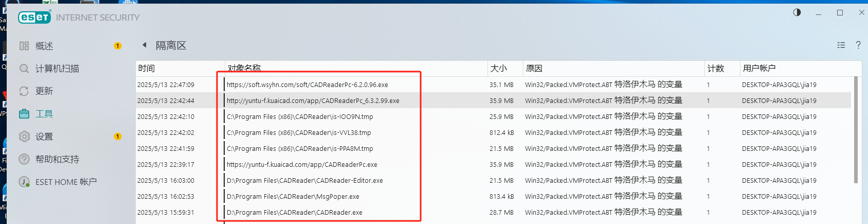
Task: Select the 工具 menu item
Action: click(x=44, y=114)
